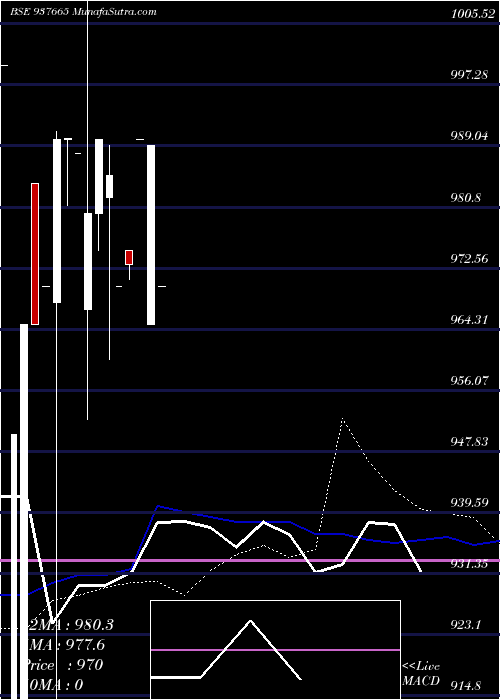Click the 980.8 price axis label
The width and height of the screenshot is (500, 700).
pyautogui.click(x=466, y=197)
